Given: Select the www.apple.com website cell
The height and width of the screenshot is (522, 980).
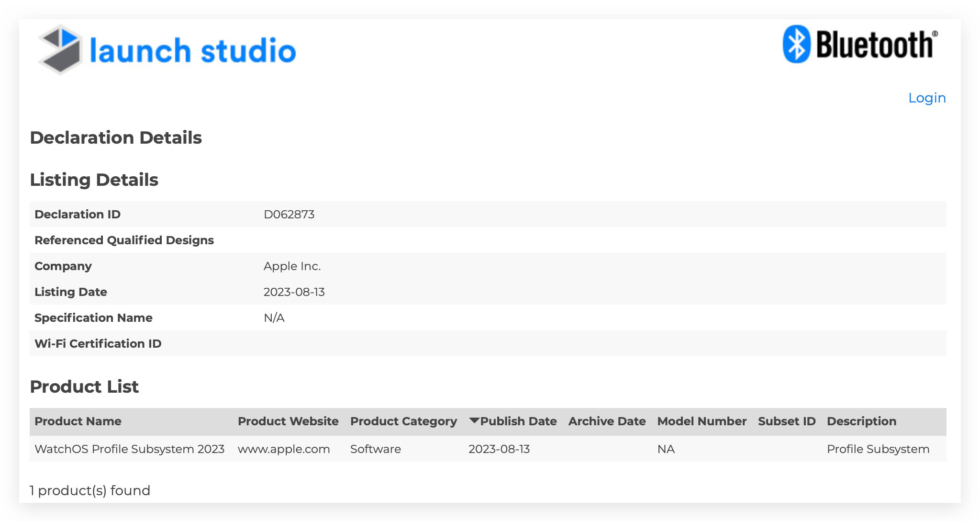Looking at the screenshot, I should point(284,449).
